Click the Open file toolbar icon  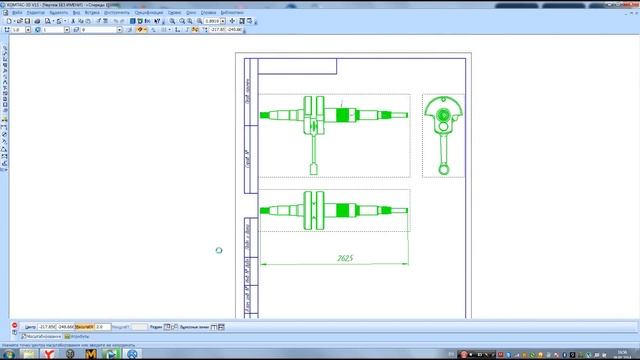click(19, 21)
